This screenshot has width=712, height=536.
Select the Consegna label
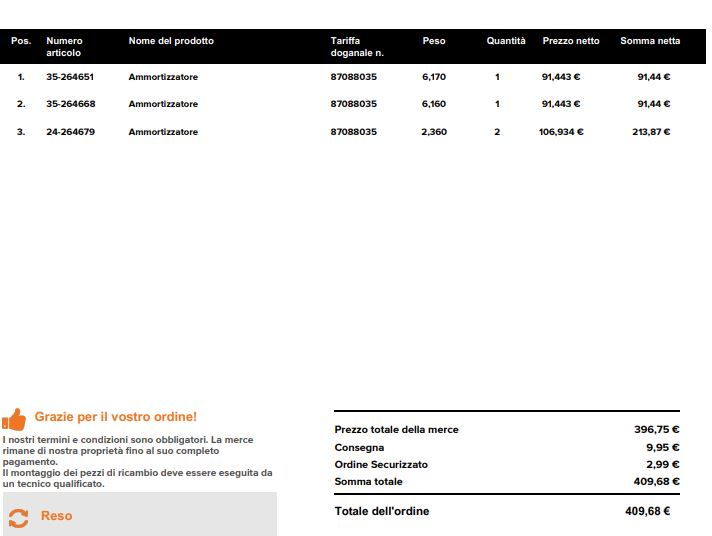tap(359, 447)
